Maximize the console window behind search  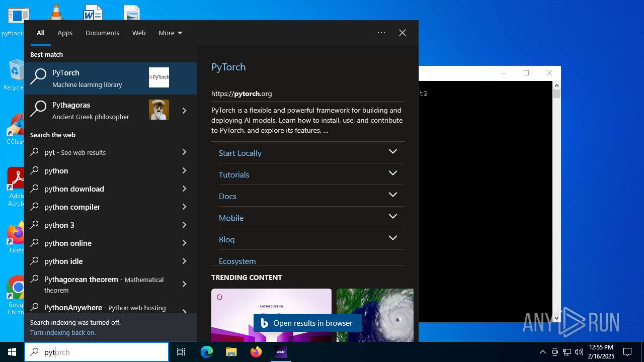point(526,73)
